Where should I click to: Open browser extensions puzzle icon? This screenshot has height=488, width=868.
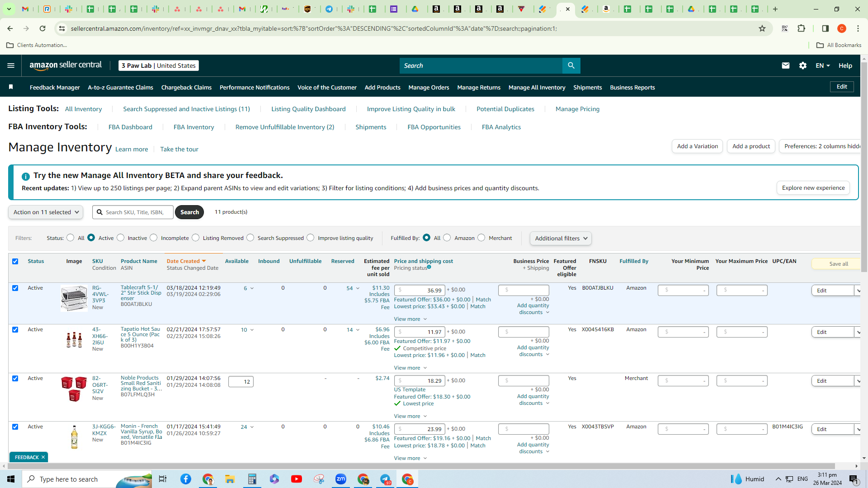point(802,28)
